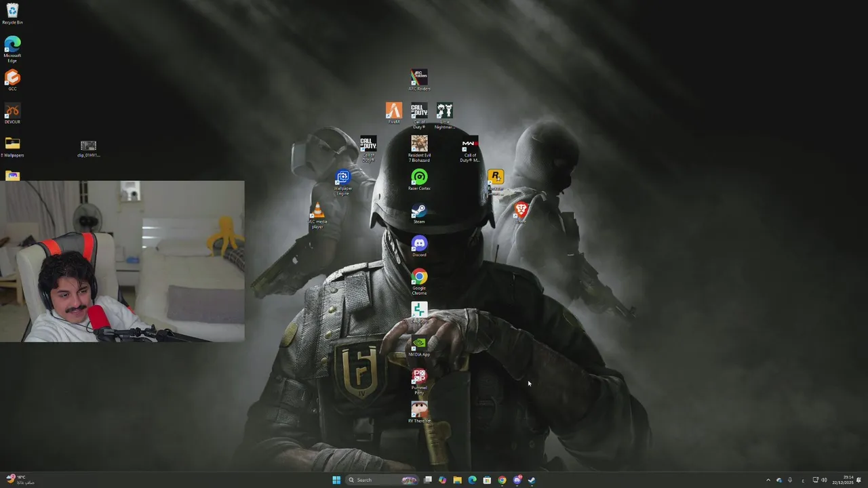Screen dimensions: 868x488
Task: Click the microphone icon in system tray
Action: click(790, 480)
